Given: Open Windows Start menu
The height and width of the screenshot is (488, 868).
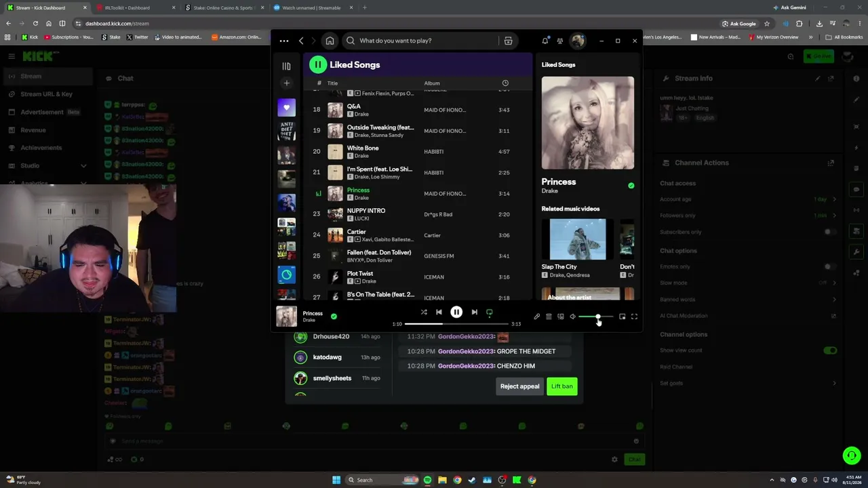Looking at the screenshot, I should [x=336, y=480].
